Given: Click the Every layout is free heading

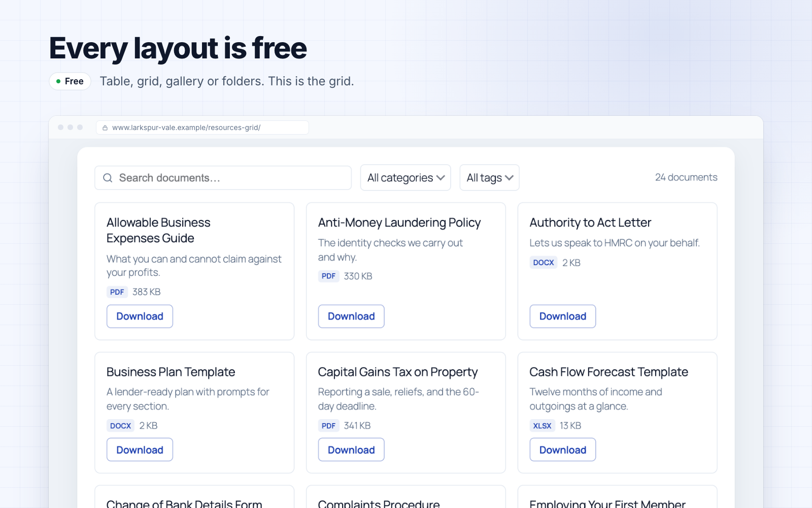Looking at the screenshot, I should pos(178,48).
